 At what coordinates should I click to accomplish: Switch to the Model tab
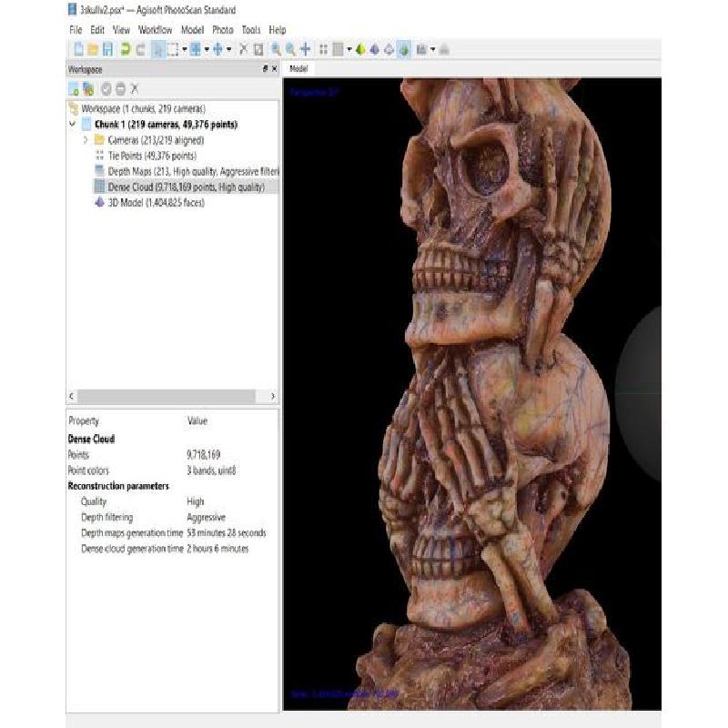click(298, 69)
